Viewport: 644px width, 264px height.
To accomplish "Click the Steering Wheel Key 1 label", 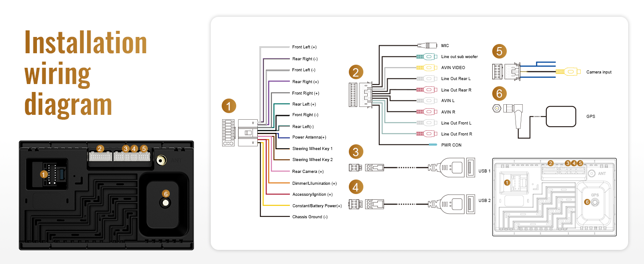I will pos(312,149).
